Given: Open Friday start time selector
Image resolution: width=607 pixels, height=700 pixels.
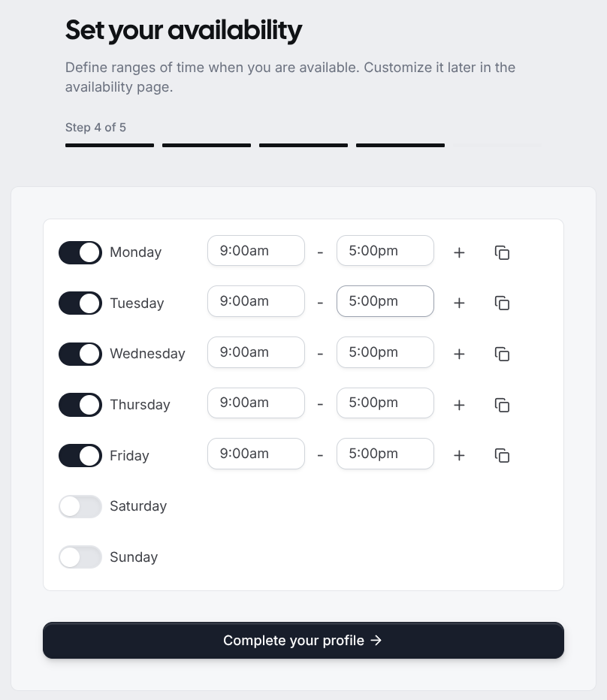Looking at the screenshot, I should pyautogui.click(x=256, y=454).
